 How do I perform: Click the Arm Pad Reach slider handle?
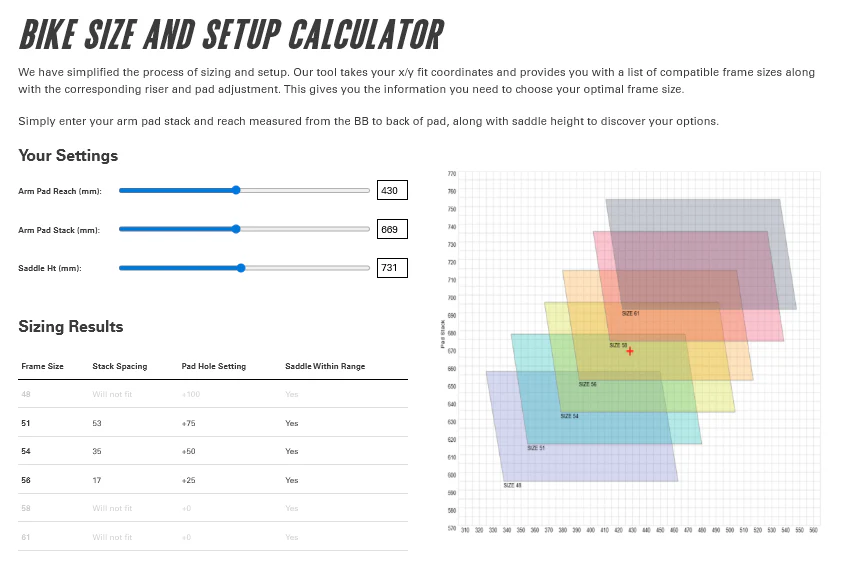(x=236, y=190)
